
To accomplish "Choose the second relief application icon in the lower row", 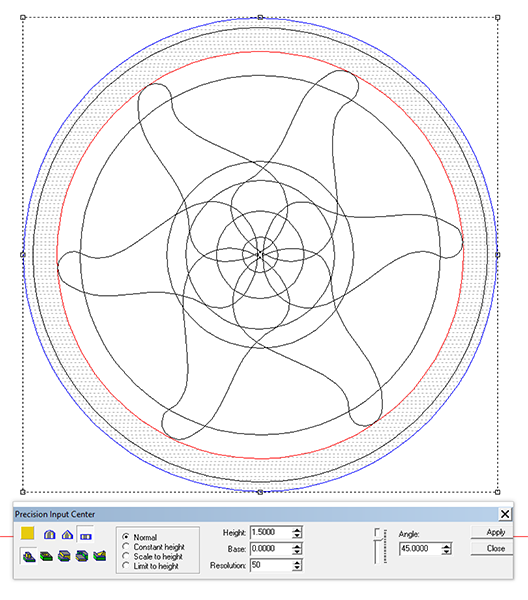I will coord(47,556).
